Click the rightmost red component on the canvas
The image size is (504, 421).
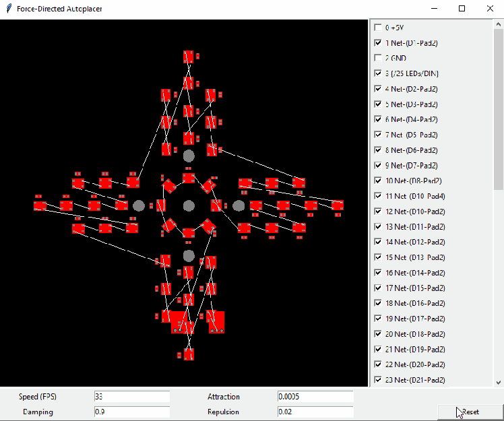(x=338, y=205)
